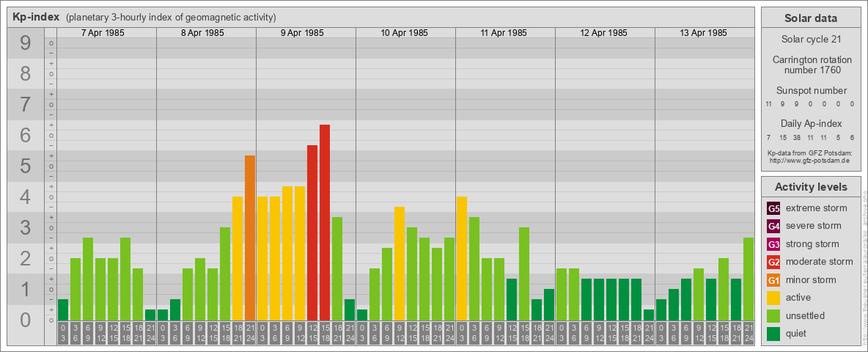Click the G1 minor storm badge
The height and width of the screenshot is (352, 868).
pos(774,280)
